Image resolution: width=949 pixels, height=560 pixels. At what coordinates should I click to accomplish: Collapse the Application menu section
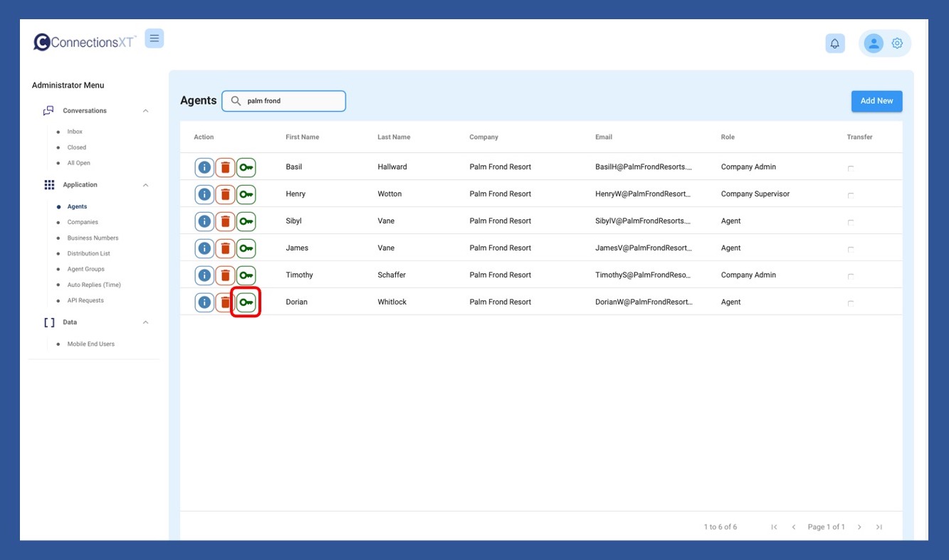click(145, 185)
